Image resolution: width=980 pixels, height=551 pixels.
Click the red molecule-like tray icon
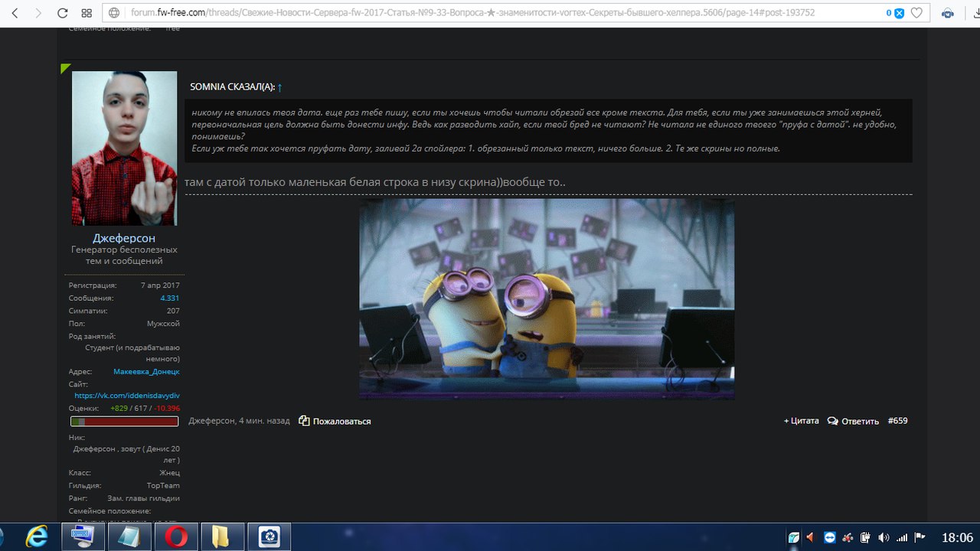point(848,537)
